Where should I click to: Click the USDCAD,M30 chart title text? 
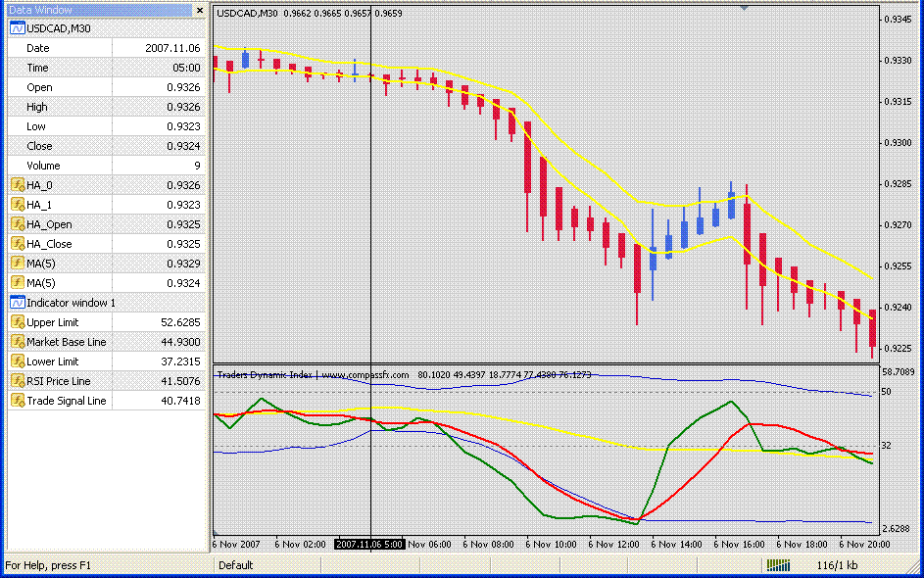[247, 13]
